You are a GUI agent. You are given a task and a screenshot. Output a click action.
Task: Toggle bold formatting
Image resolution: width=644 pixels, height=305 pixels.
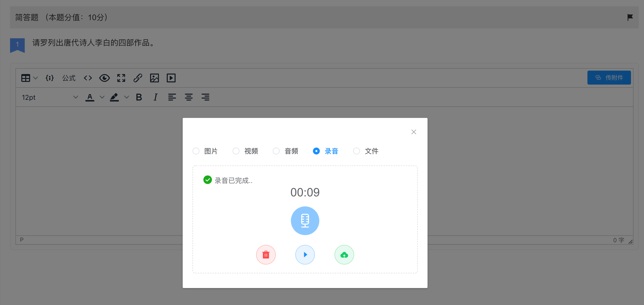pyautogui.click(x=139, y=97)
